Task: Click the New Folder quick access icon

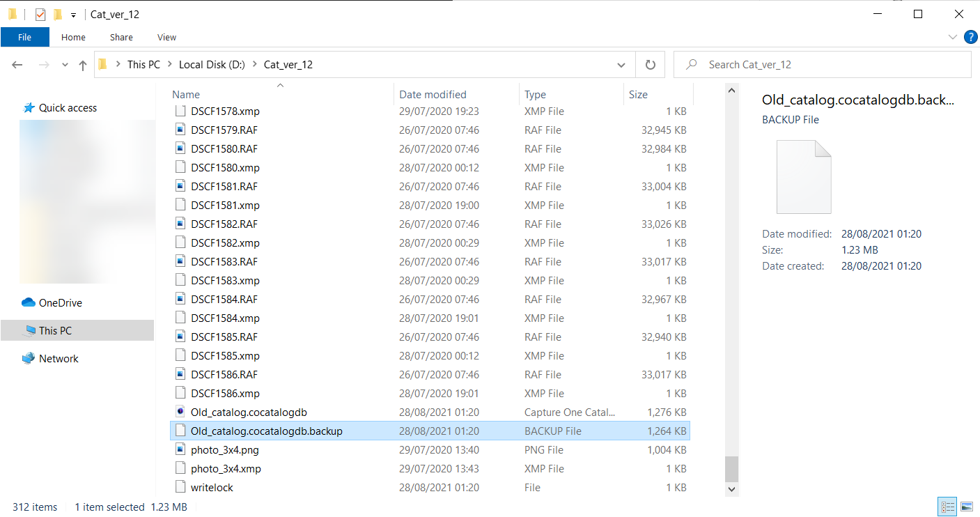Action: point(58,14)
